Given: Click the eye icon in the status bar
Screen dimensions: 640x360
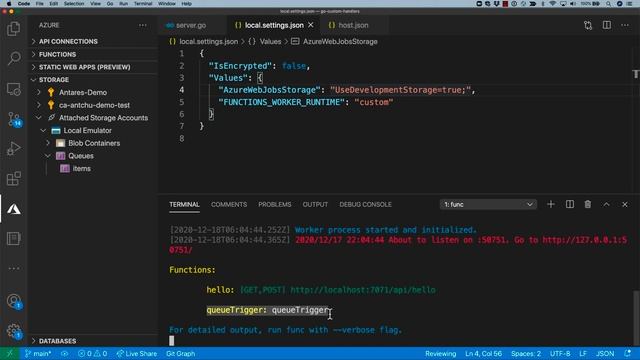Looking at the screenshot, I should coord(64,353).
